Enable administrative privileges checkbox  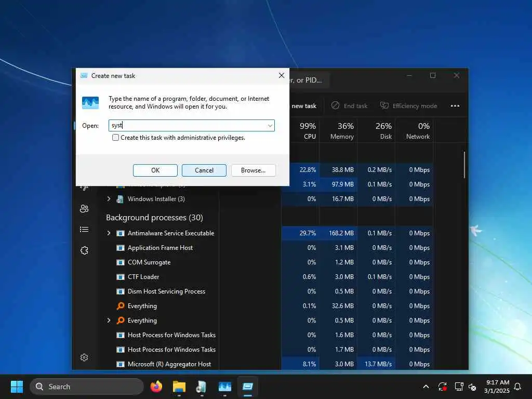pos(115,137)
